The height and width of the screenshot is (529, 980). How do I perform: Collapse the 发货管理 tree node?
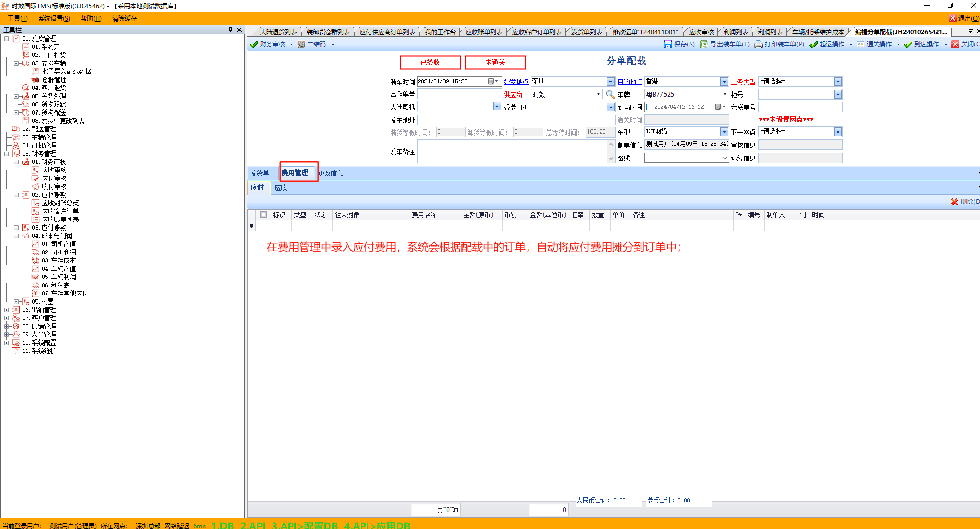pyautogui.click(x=7, y=39)
